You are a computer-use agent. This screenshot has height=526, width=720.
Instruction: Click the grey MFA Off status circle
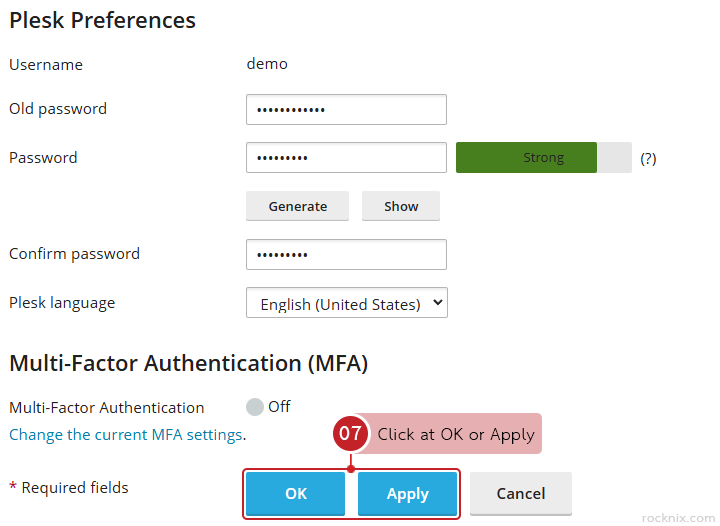(255, 407)
